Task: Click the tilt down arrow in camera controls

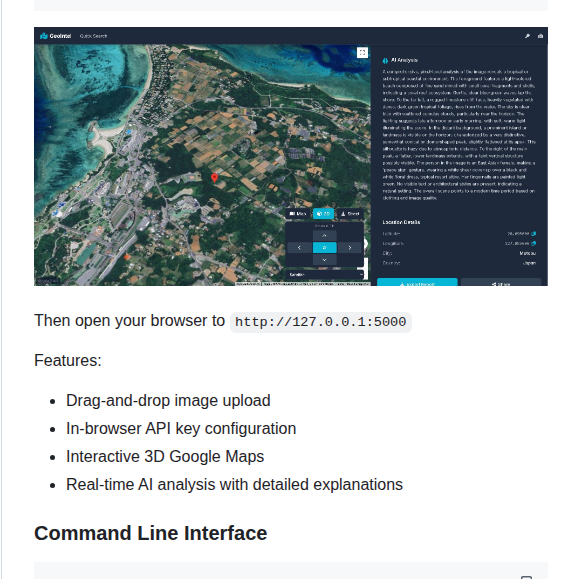Action: pos(324,260)
